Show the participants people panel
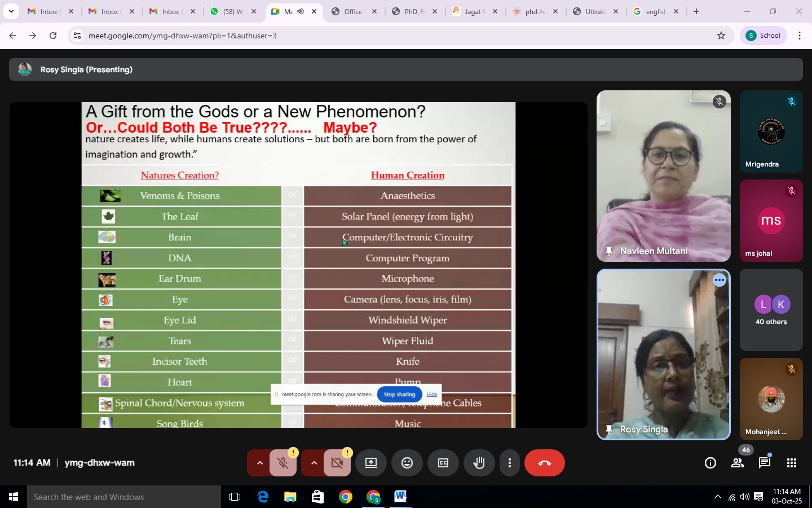812x508 pixels. pos(737,463)
